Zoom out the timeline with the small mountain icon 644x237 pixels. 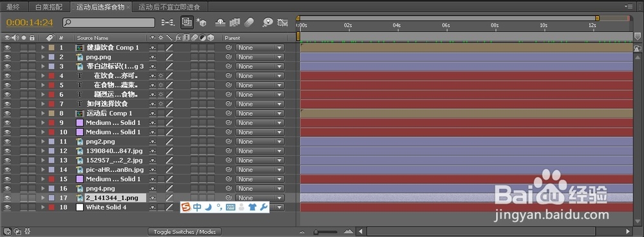tap(302, 232)
